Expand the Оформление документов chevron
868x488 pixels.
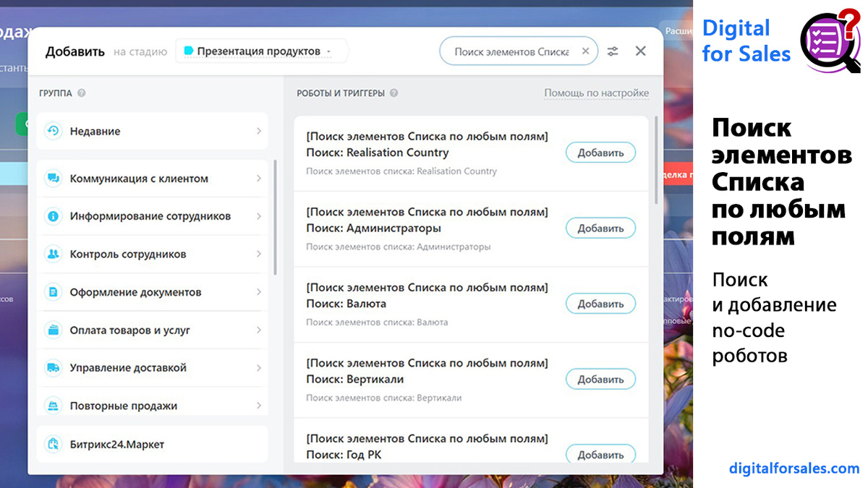(259, 292)
